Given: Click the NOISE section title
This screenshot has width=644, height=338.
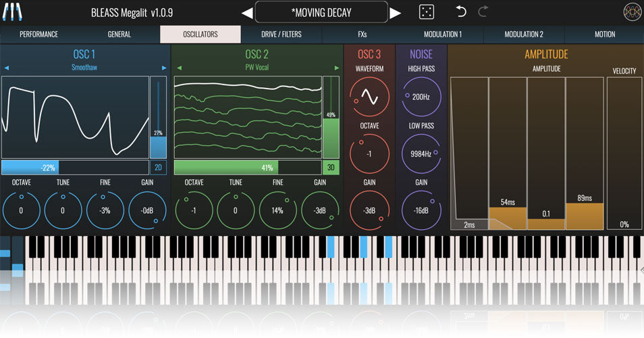Looking at the screenshot, I should (421, 54).
